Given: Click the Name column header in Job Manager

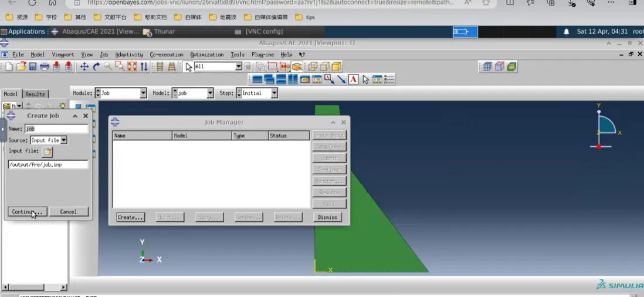Looking at the screenshot, I should (x=143, y=136).
